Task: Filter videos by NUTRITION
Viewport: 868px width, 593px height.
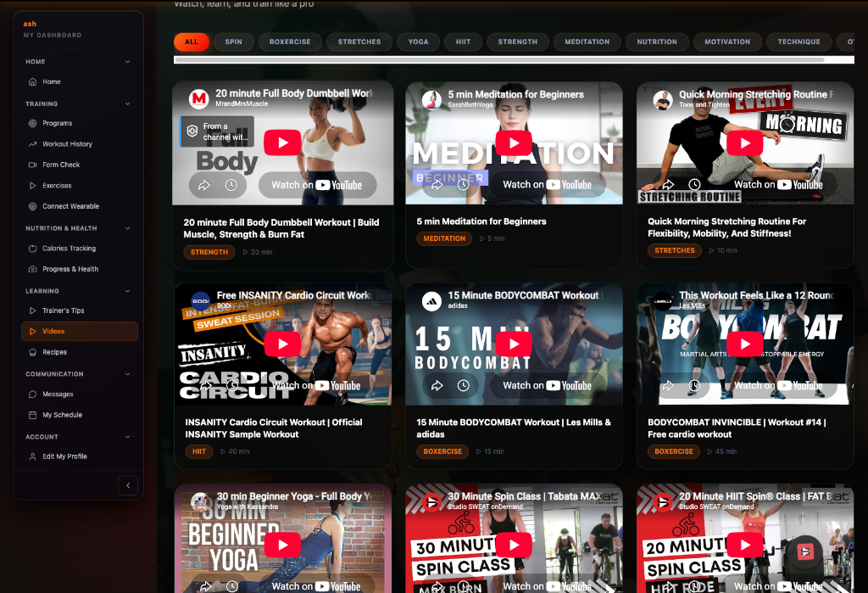Action: click(657, 42)
